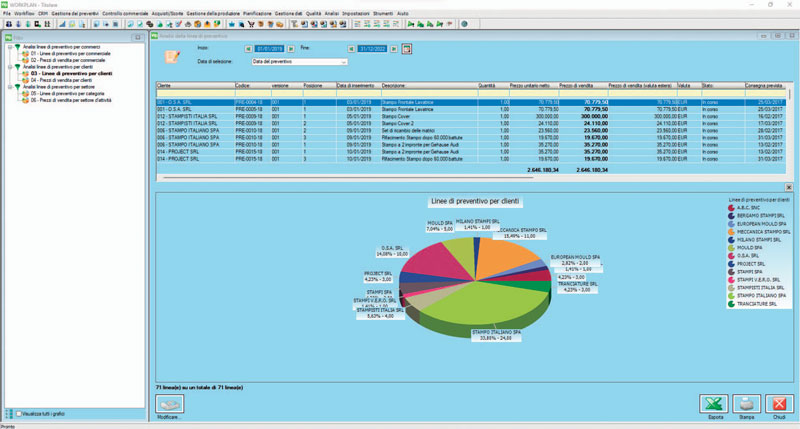The width and height of the screenshot is (800, 429).
Task: Click STAMPO ITALIANO SPA legend color swatch
Action: click(x=731, y=296)
